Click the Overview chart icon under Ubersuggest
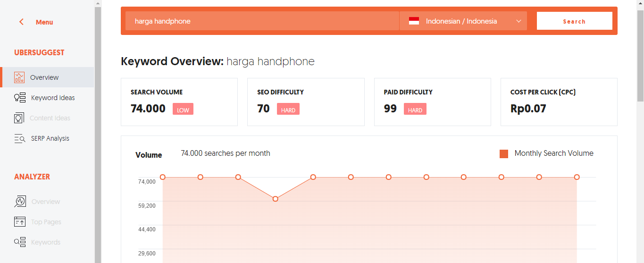This screenshot has height=263, width=644. coord(19,77)
